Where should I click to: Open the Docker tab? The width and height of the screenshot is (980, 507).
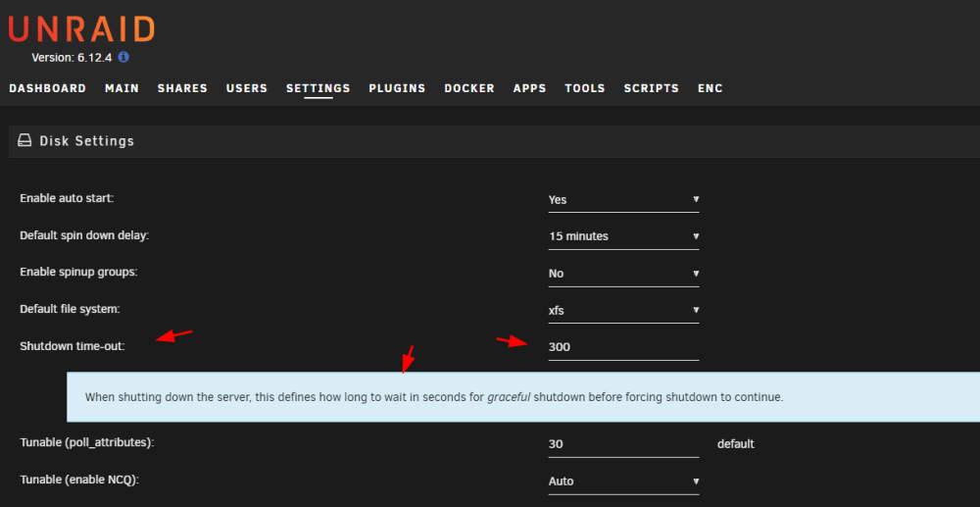point(469,88)
